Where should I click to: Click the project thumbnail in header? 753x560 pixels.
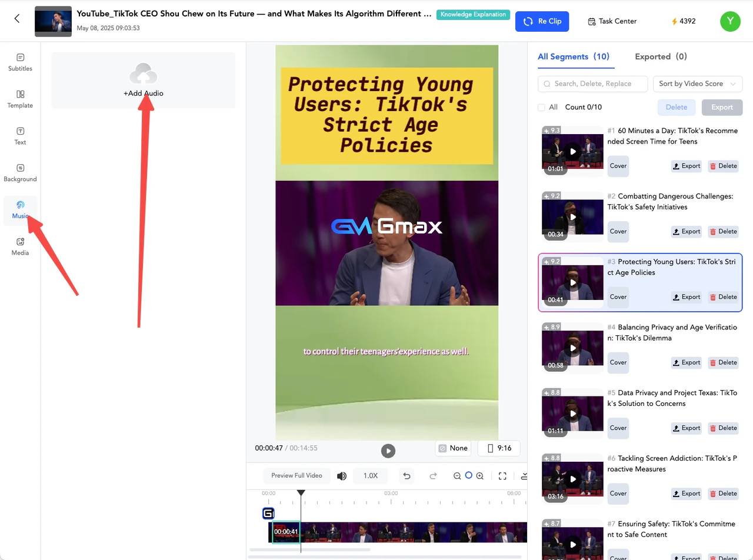(53, 21)
